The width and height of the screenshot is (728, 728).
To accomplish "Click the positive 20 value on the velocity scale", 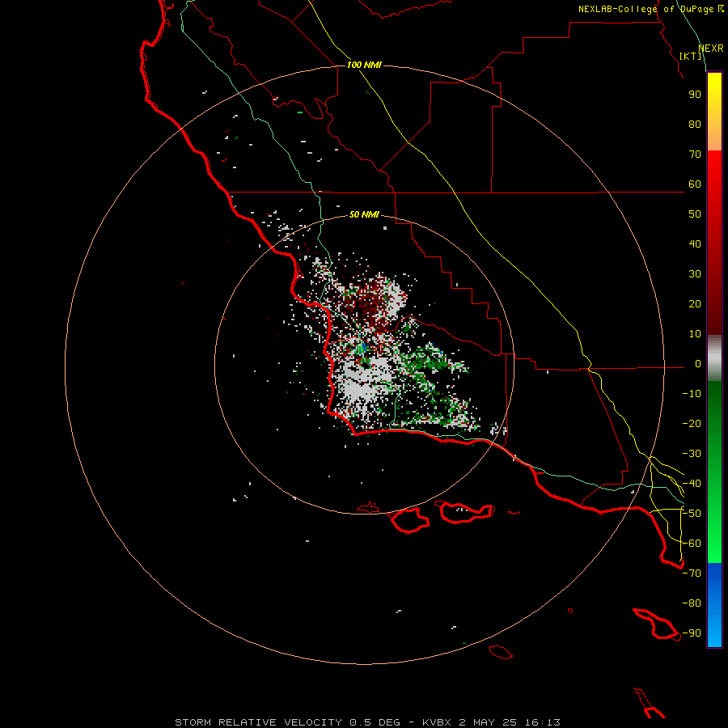I will pos(695,303).
